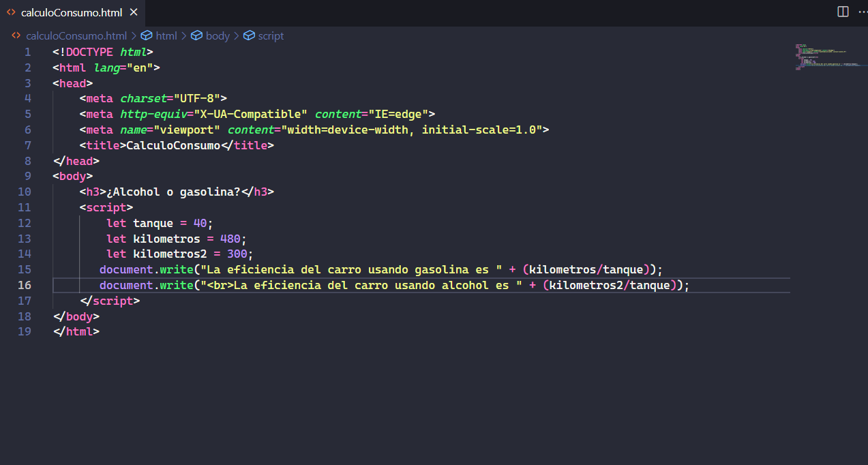Click line number 9 in the gutter
This screenshot has width=868, height=465.
[x=27, y=176]
